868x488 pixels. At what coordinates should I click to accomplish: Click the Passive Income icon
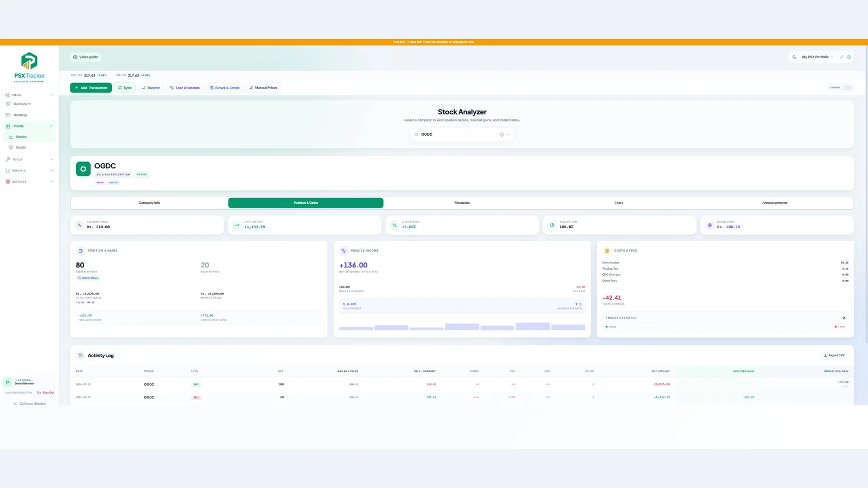[343, 251]
